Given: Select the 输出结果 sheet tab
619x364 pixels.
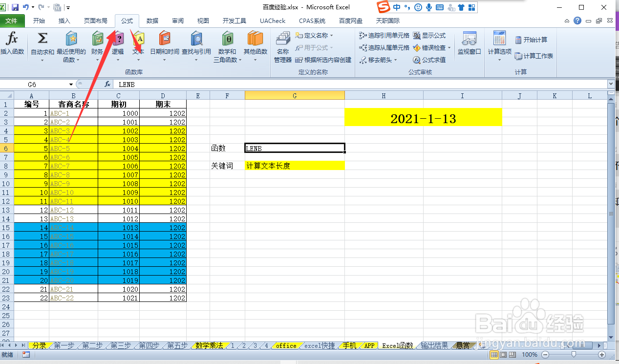Looking at the screenshot, I should pyautogui.click(x=434, y=345).
